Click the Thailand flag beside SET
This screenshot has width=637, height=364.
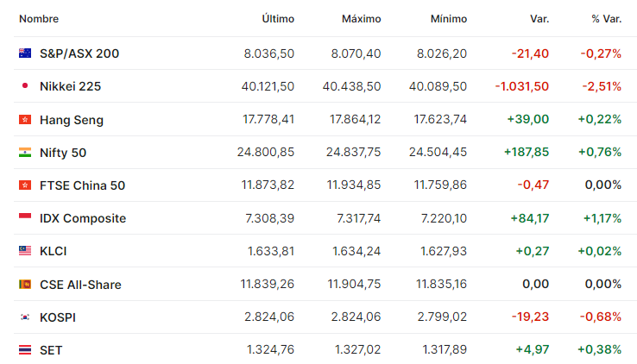(25, 350)
